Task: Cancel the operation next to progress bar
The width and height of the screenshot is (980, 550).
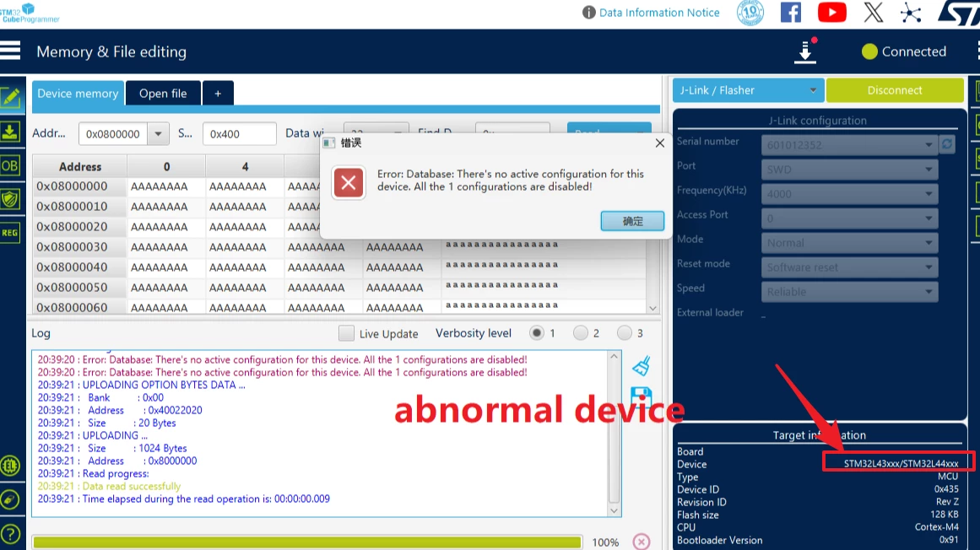Action: (x=642, y=542)
